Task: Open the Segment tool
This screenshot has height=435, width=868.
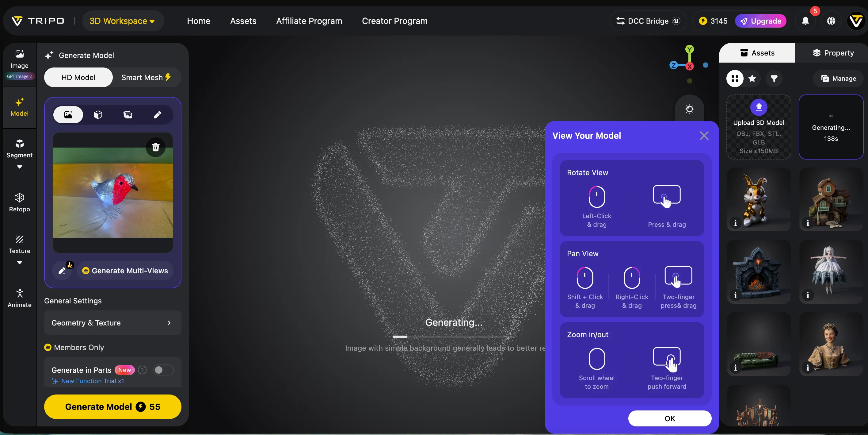Action: click(20, 148)
